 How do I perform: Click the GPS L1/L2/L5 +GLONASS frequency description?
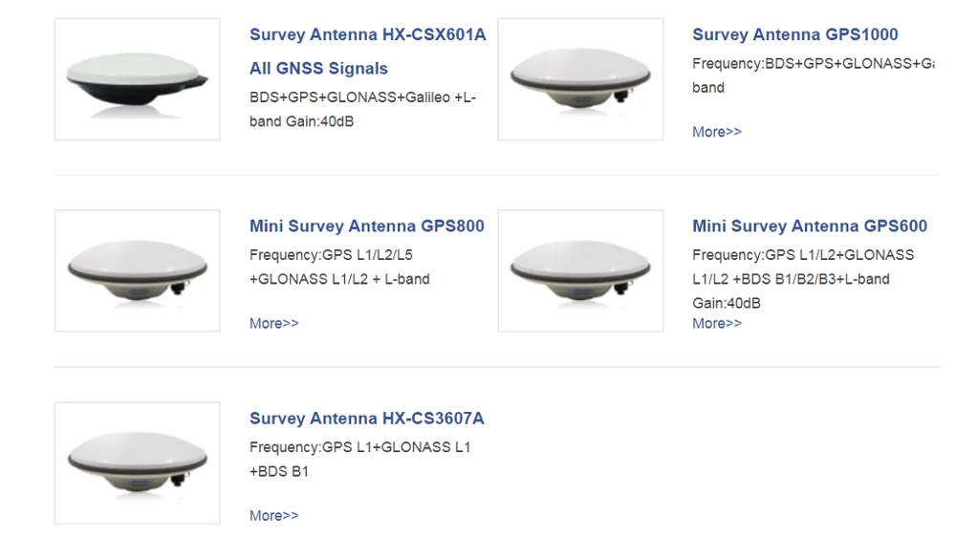click(x=339, y=268)
